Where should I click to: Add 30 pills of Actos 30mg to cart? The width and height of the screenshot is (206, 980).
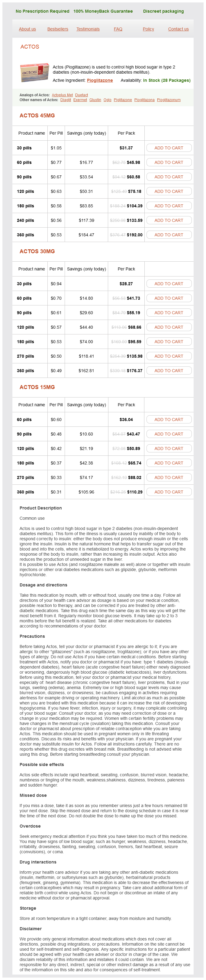[x=169, y=284]
